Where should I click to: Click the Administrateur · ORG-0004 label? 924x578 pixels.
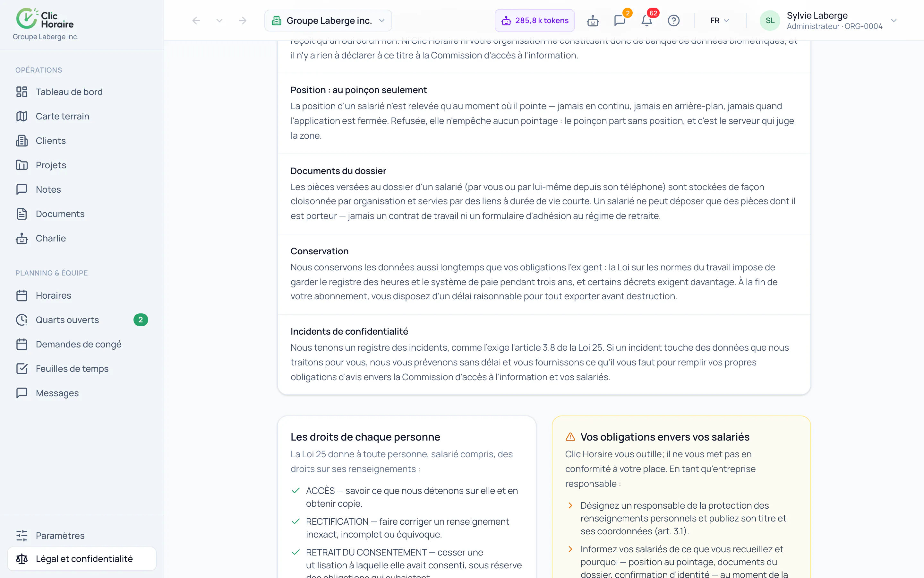835,26
